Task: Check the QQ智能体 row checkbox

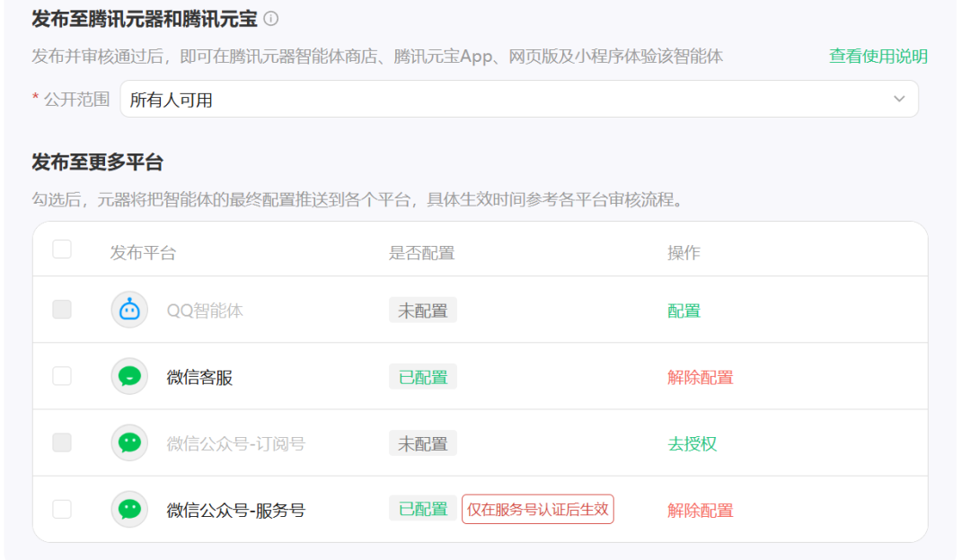Action: pos(62,309)
